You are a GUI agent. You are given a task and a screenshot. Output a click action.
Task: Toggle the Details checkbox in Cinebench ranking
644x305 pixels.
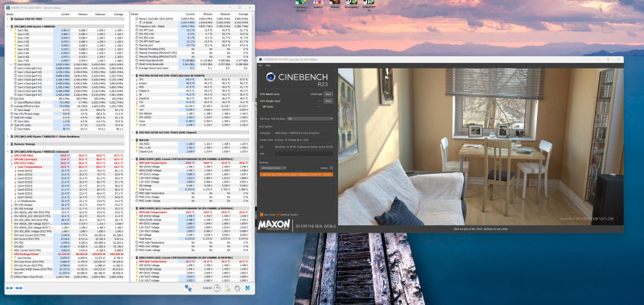tap(331, 168)
